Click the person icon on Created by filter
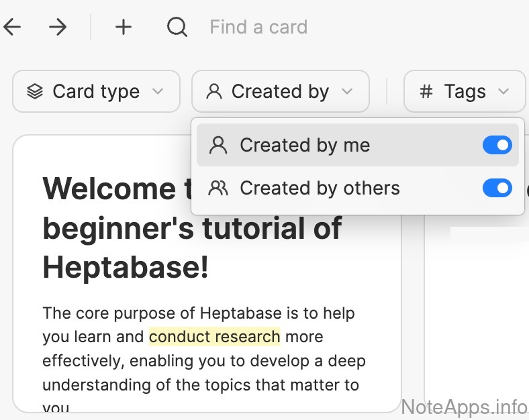This screenshot has height=420, width=529. click(214, 91)
